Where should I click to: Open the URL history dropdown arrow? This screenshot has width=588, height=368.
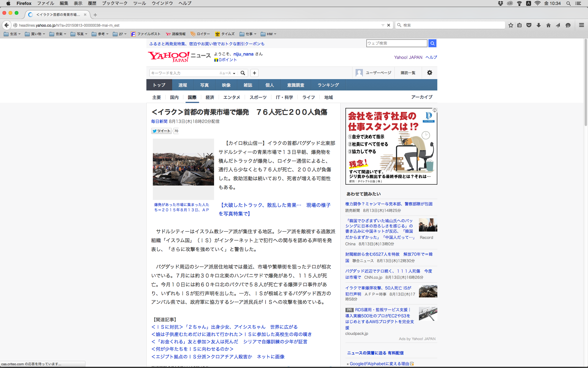[x=383, y=25]
